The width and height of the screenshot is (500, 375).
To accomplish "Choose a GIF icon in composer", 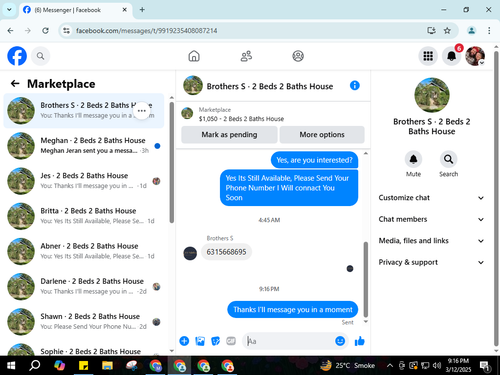I will click(231, 341).
